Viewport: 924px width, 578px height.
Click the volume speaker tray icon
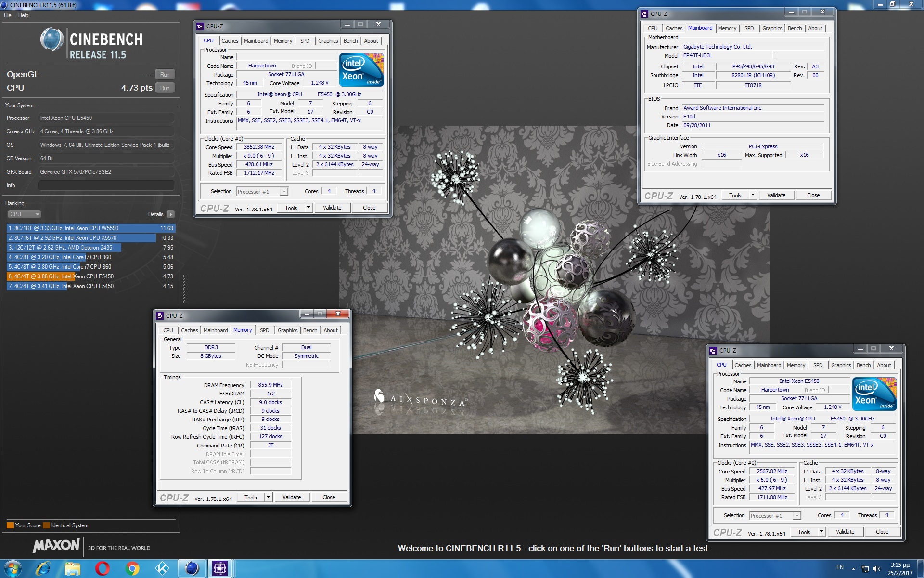click(x=876, y=569)
